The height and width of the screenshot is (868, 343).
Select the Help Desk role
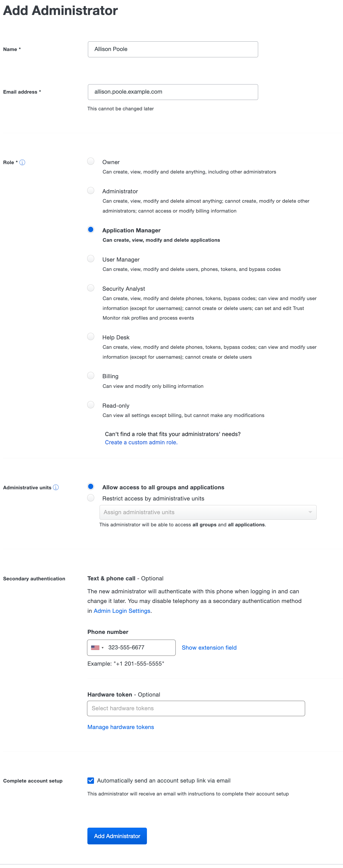coord(90,337)
